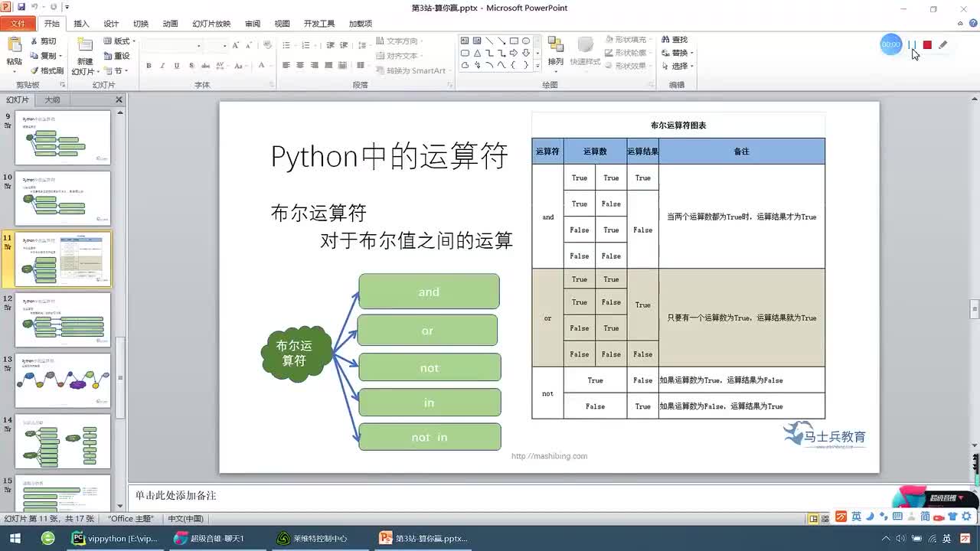
Task: Switch to the Animations (动画) tab
Action: 170,24
